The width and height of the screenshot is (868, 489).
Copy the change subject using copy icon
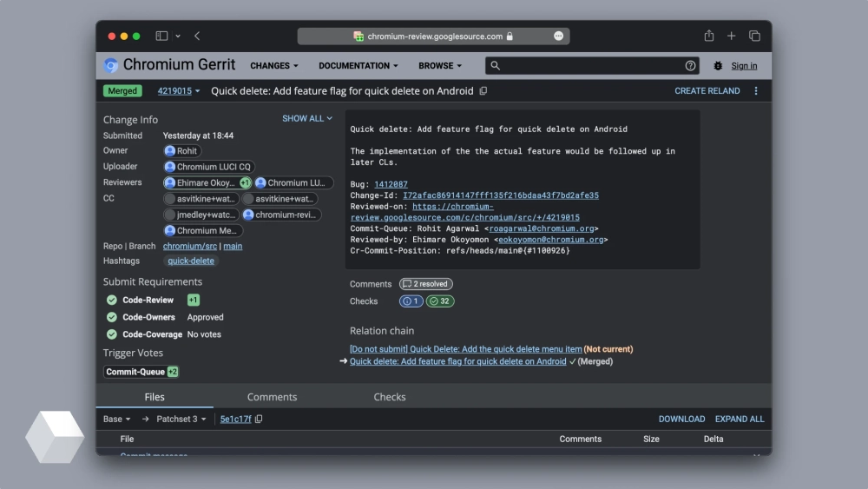pyautogui.click(x=483, y=91)
